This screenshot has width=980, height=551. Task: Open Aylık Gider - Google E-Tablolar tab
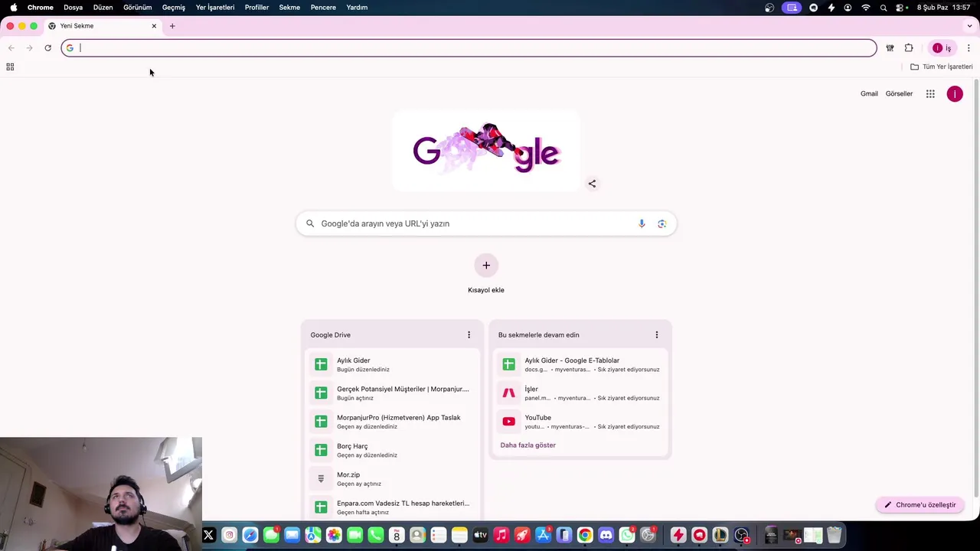(580, 364)
